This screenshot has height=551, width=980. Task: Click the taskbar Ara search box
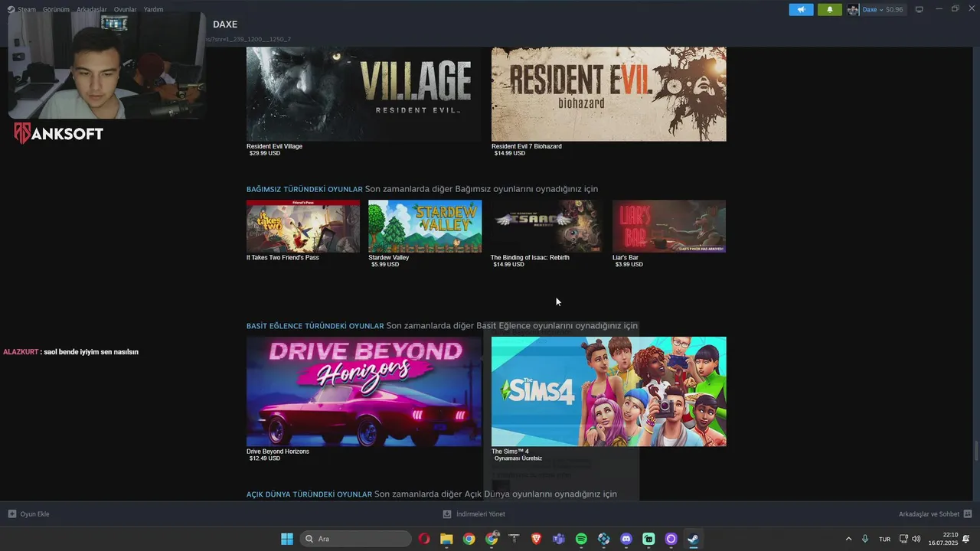[x=355, y=539]
